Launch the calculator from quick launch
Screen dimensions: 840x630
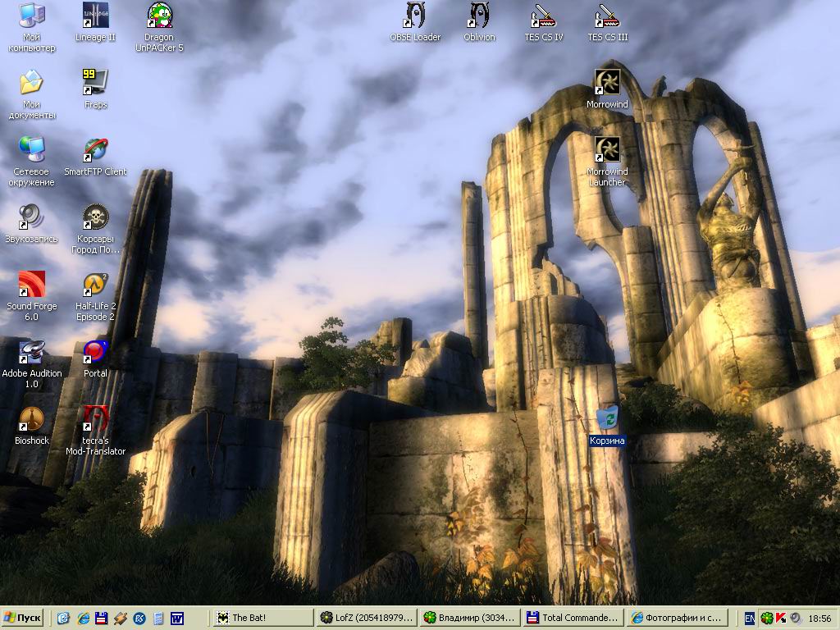point(158,619)
